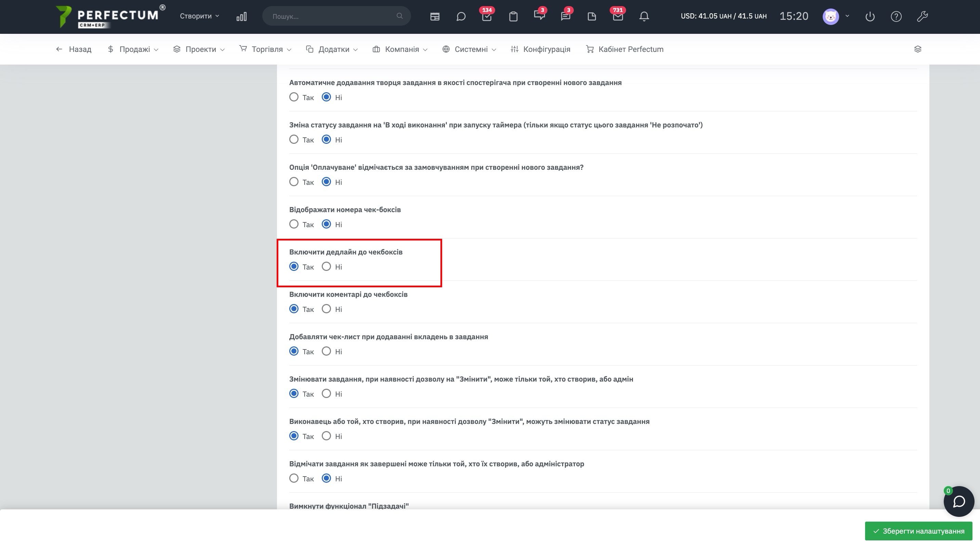Click the Зберегти налаштування button
The width and height of the screenshot is (980, 550).
[x=918, y=531]
